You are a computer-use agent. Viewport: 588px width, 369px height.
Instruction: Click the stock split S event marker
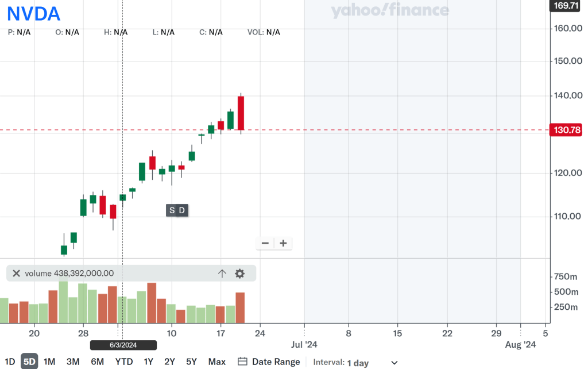pyautogui.click(x=172, y=210)
